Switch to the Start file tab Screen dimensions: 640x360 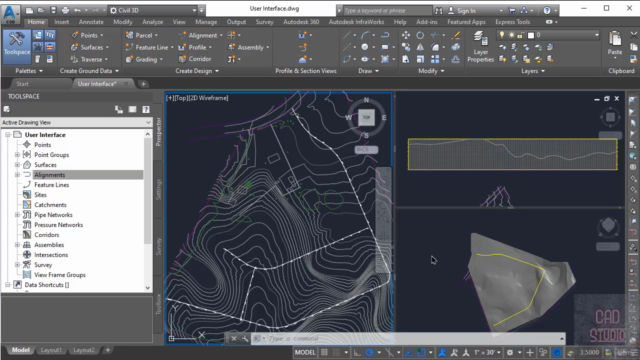pyautogui.click(x=22, y=84)
